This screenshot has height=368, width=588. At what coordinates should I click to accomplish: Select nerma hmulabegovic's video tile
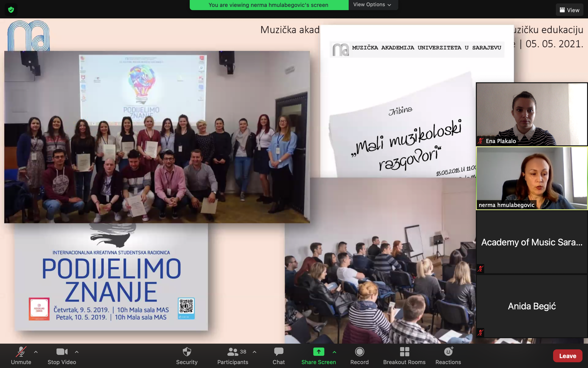point(532,178)
